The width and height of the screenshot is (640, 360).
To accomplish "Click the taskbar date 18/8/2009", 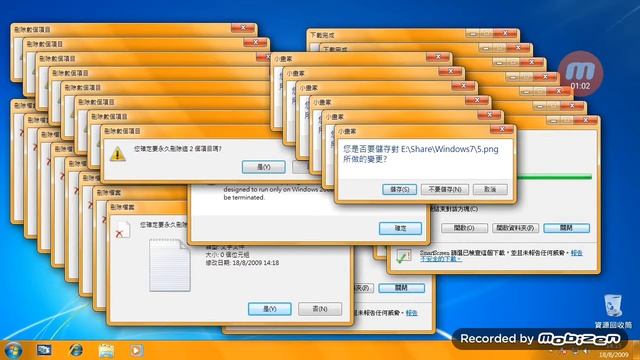I will tap(614, 355).
